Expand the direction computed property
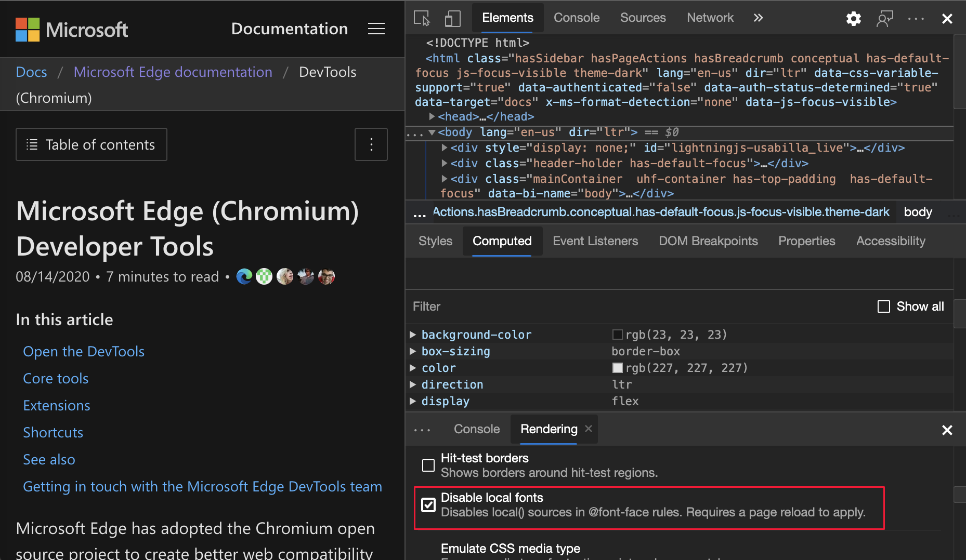 point(413,384)
